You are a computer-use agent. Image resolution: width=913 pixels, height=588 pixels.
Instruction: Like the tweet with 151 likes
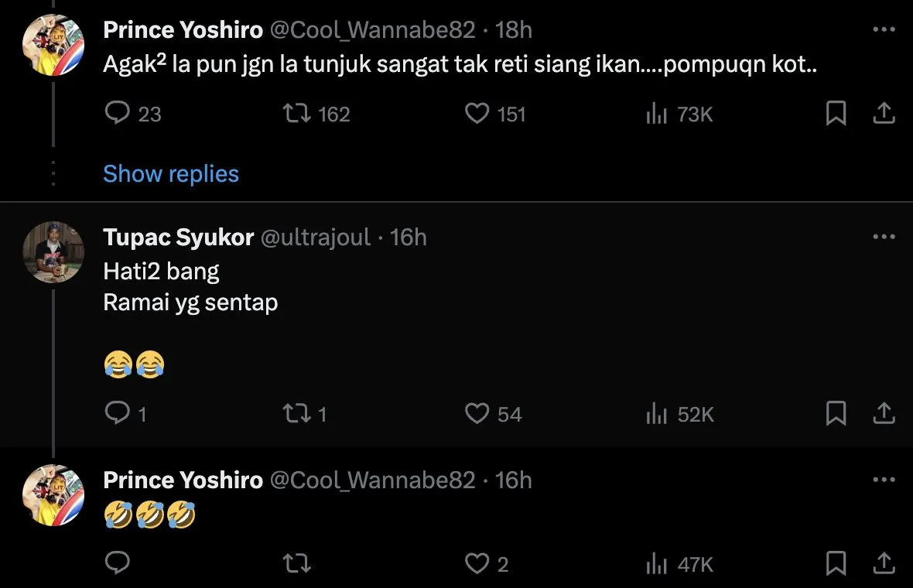[x=477, y=114]
